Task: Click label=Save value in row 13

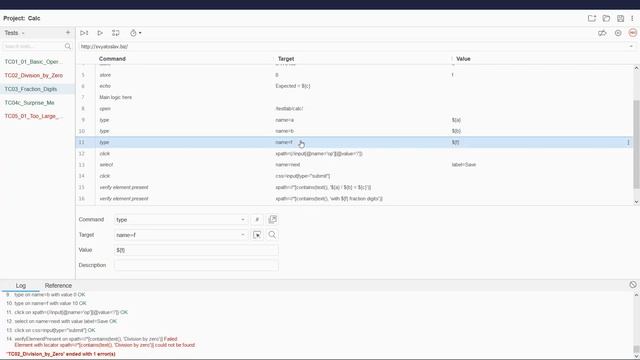Action: (464, 164)
